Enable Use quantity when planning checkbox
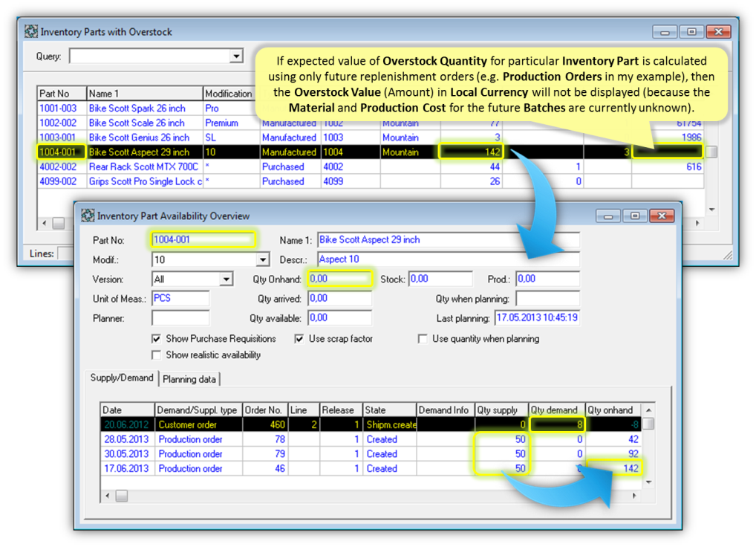The height and width of the screenshot is (547, 756). (x=423, y=339)
